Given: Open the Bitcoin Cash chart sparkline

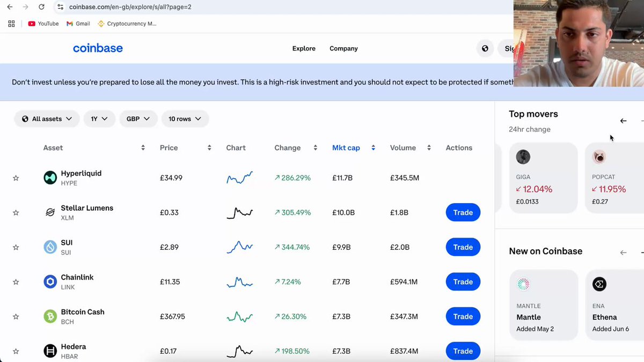Looking at the screenshot, I should coord(239,316).
